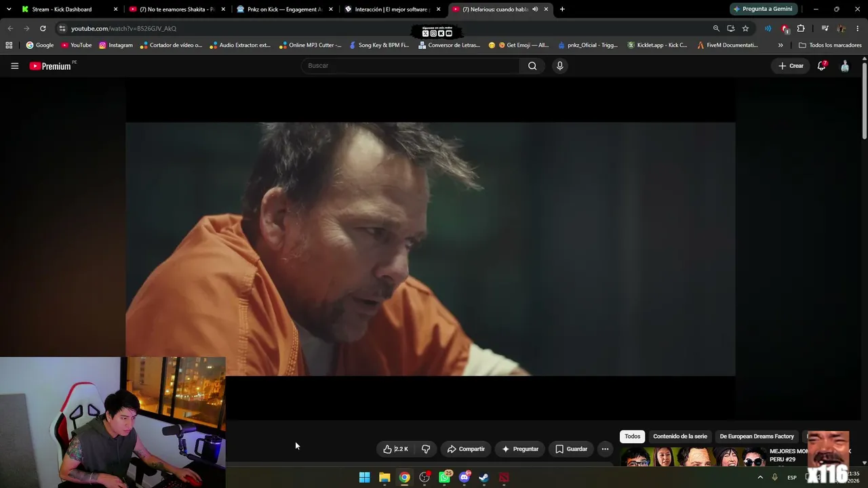Image resolution: width=868 pixels, height=488 pixels.
Task: Switch to No te enamores Shakita tab
Action: [176, 9]
